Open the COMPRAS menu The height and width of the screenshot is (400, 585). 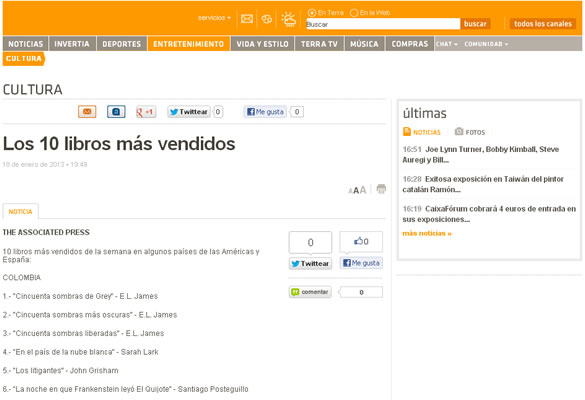pyautogui.click(x=410, y=44)
